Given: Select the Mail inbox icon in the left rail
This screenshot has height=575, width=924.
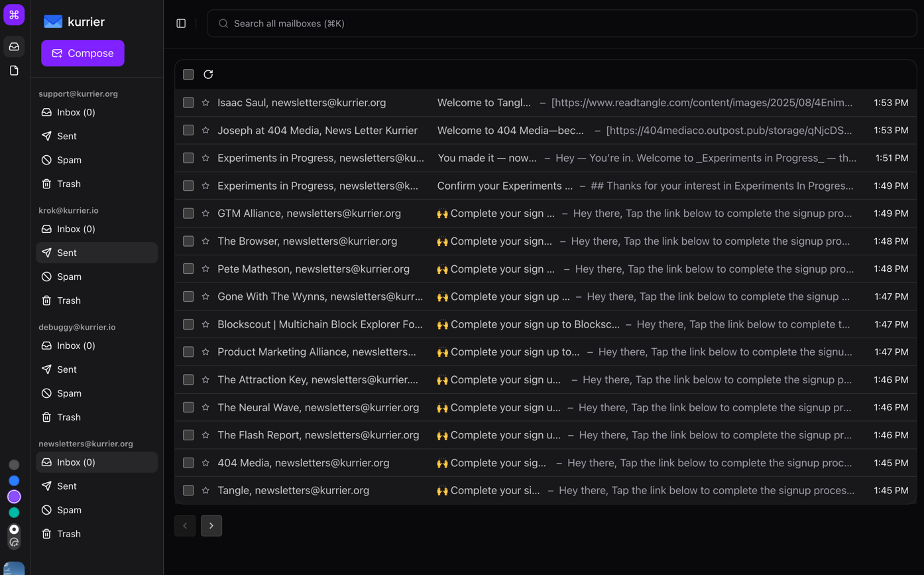Looking at the screenshot, I should click(14, 46).
